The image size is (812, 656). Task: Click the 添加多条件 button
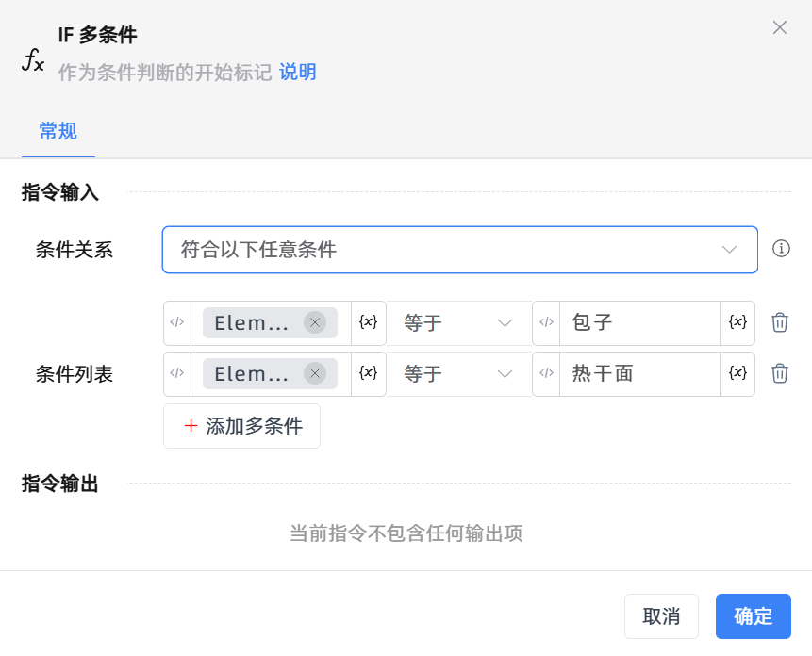[x=241, y=426]
